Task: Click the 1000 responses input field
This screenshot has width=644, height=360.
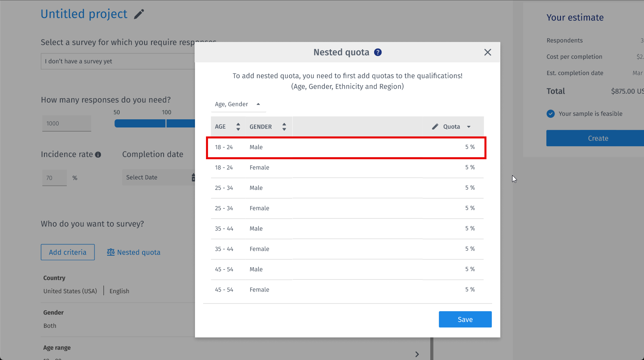Action: tap(66, 123)
